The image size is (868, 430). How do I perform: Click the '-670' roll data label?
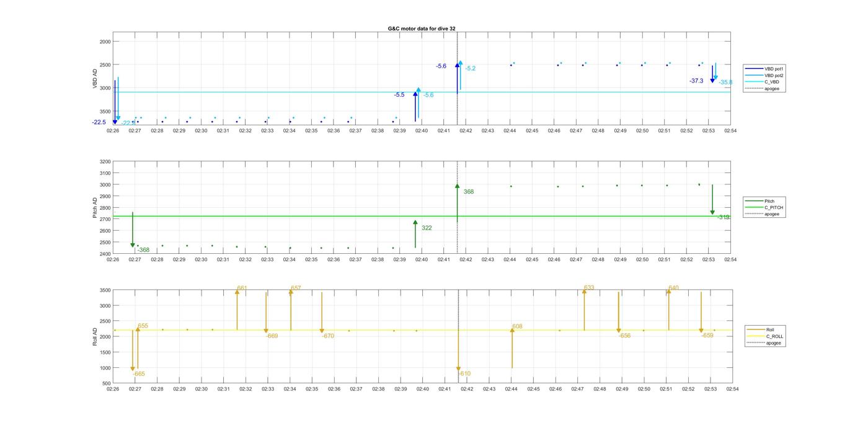coord(328,336)
